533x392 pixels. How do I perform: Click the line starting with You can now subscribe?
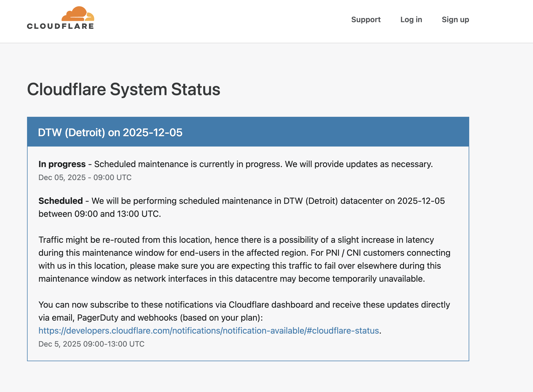244,305
